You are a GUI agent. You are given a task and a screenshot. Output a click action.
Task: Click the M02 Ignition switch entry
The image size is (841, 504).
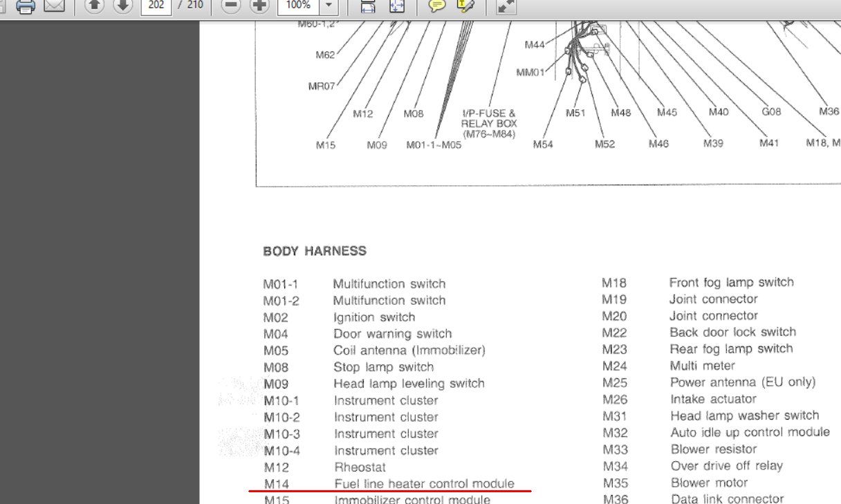[x=339, y=317]
